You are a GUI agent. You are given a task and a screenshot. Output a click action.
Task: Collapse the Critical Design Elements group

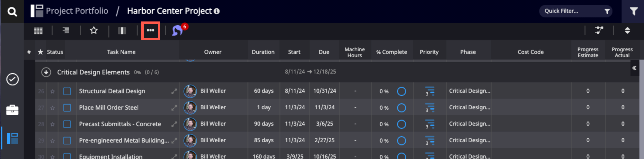pyautogui.click(x=46, y=72)
